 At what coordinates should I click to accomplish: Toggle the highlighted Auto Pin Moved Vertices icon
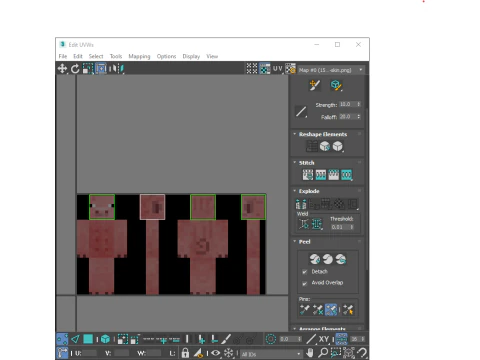click(331, 310)
